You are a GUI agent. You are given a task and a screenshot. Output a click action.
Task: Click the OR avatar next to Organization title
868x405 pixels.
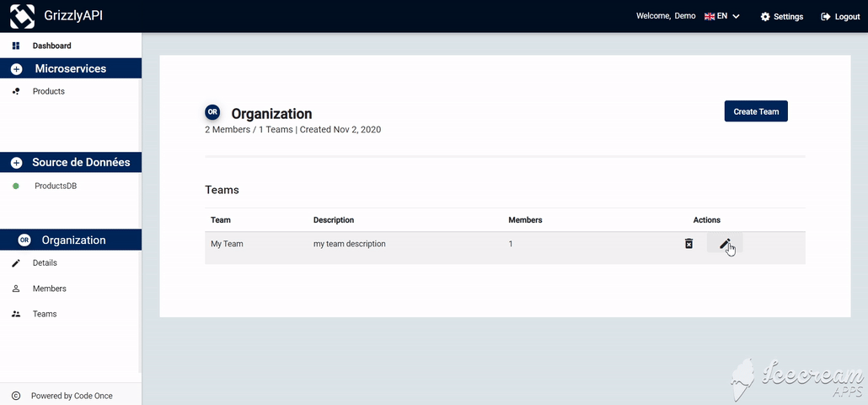(x=212, y=112)
